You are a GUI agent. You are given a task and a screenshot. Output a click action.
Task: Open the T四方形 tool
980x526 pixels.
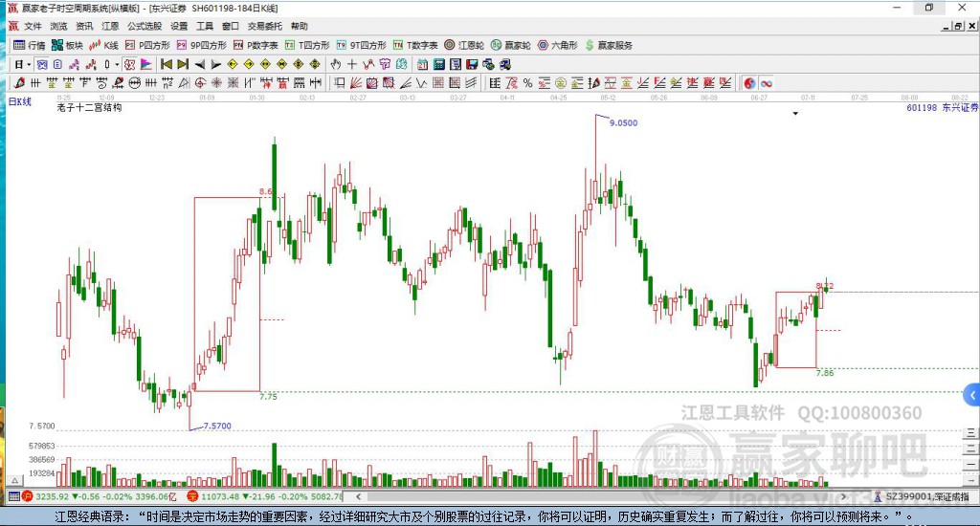click(307, 45)
